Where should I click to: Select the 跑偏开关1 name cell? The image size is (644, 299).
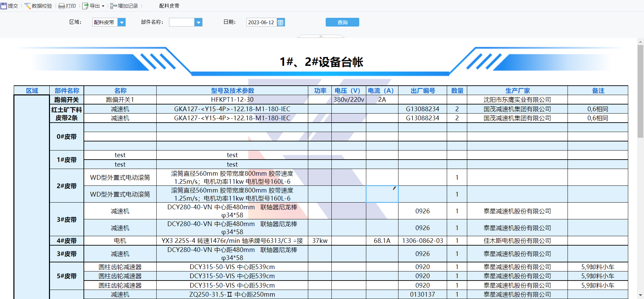[x=120, y=100]
